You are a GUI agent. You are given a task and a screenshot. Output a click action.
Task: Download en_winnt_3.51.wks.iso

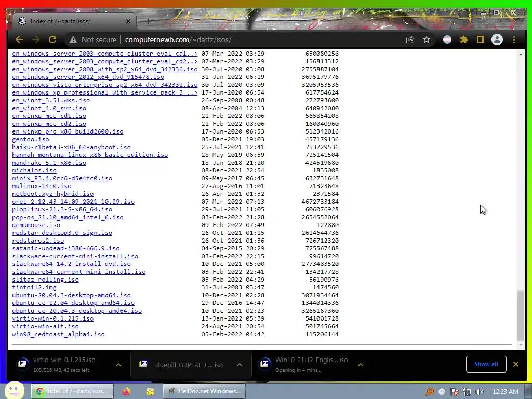51,100
